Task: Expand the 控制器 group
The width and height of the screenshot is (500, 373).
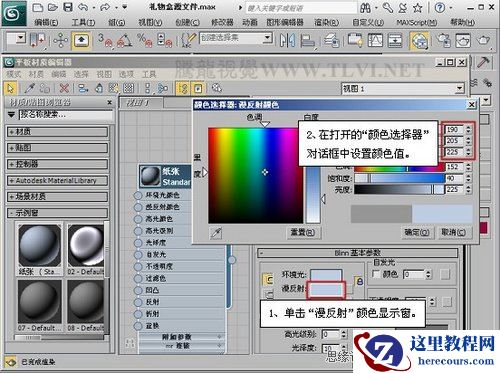Action: [x=57, y=164]
